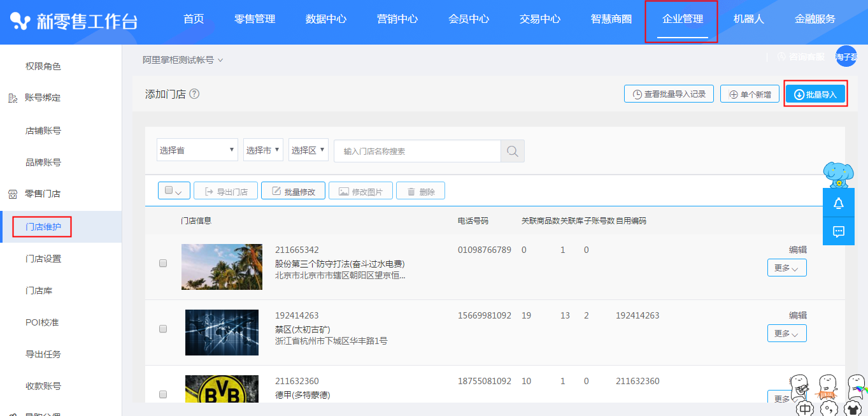Select 门店维护 in sidebar
Image resolution: width=868 pixels, height=416 pixels.
pyautogui.click(x=43, y=227)
